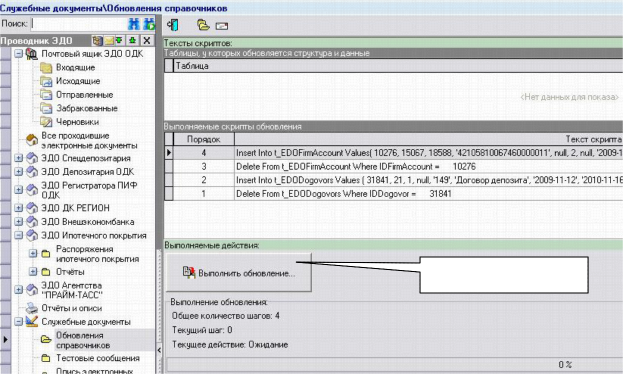The height and width of the screenshot is (374, 623).
Task: Open the Тестовые сообщения folder
Action: coord(98,358)
